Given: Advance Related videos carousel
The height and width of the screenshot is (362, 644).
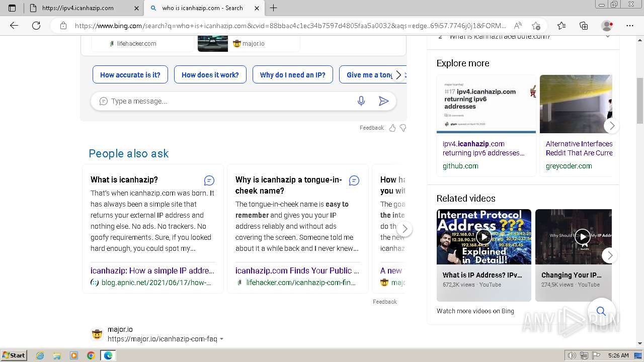Looking at the screenshot, I should [610, 255].
